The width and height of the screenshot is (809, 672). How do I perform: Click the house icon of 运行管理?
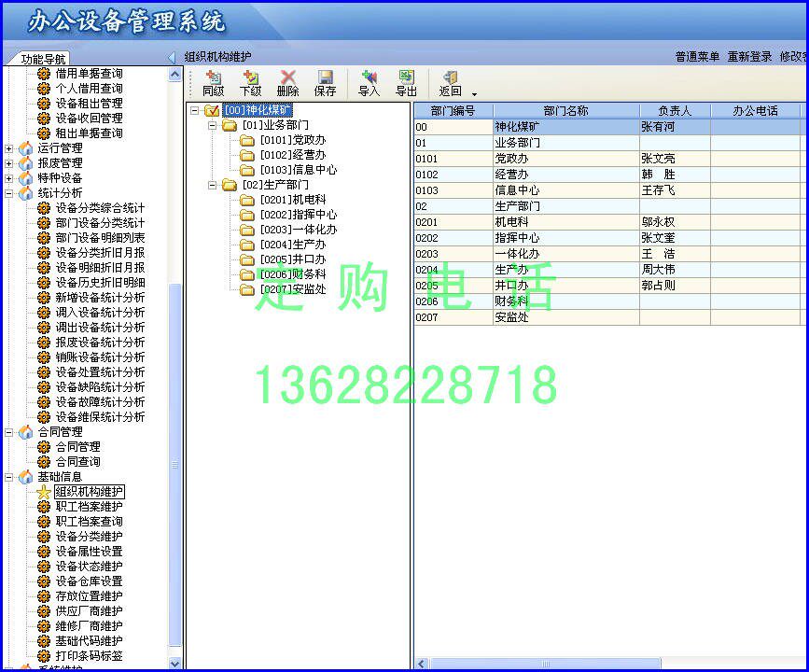25,148
